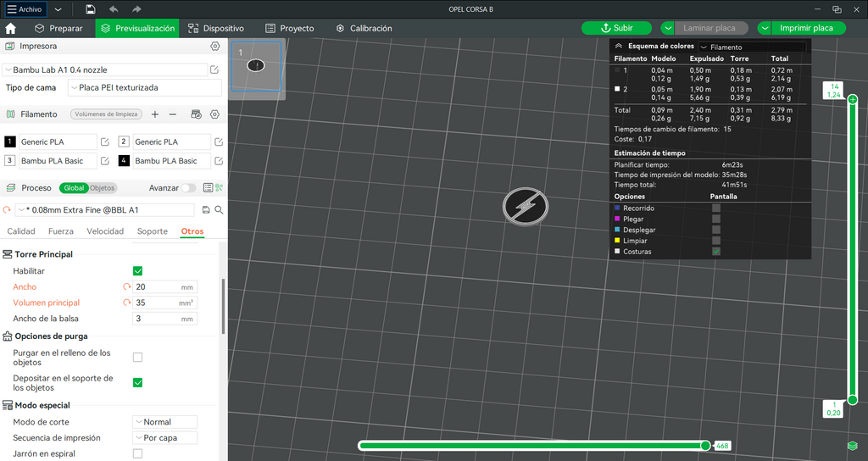Reset Ancho value to default
This screenshot has height=461, width=868.
127,287
